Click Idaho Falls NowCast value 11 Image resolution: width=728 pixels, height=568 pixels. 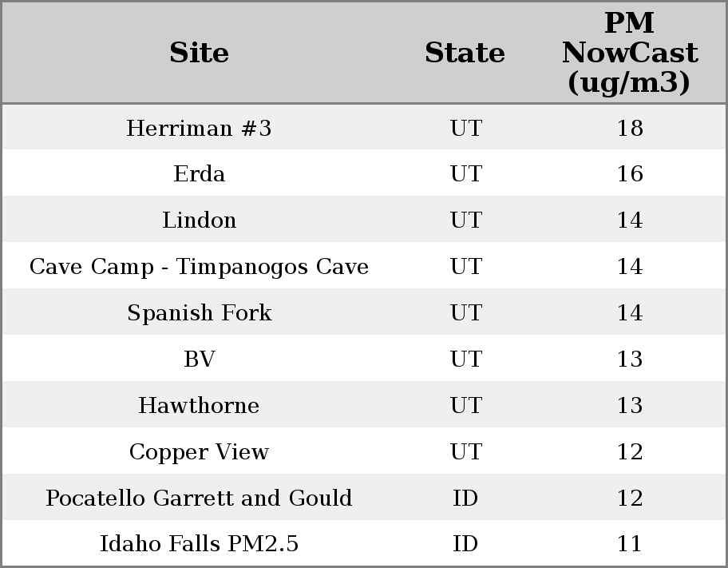[629, 544]
